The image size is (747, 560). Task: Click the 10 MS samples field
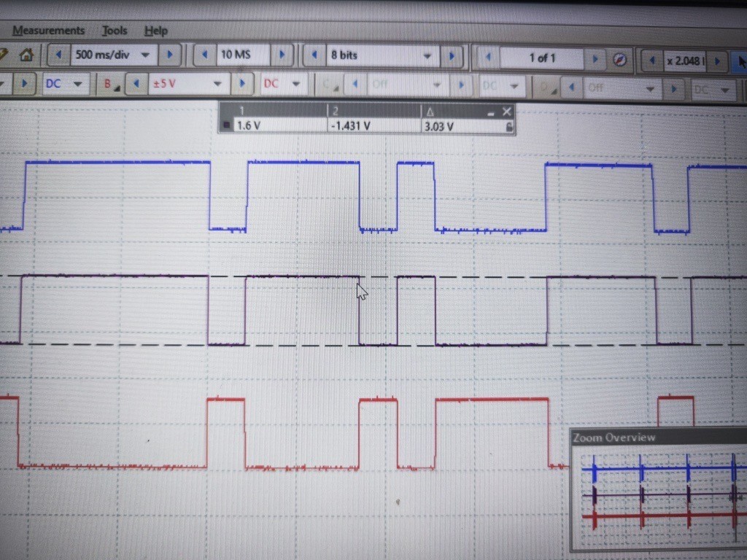(243, 55)
